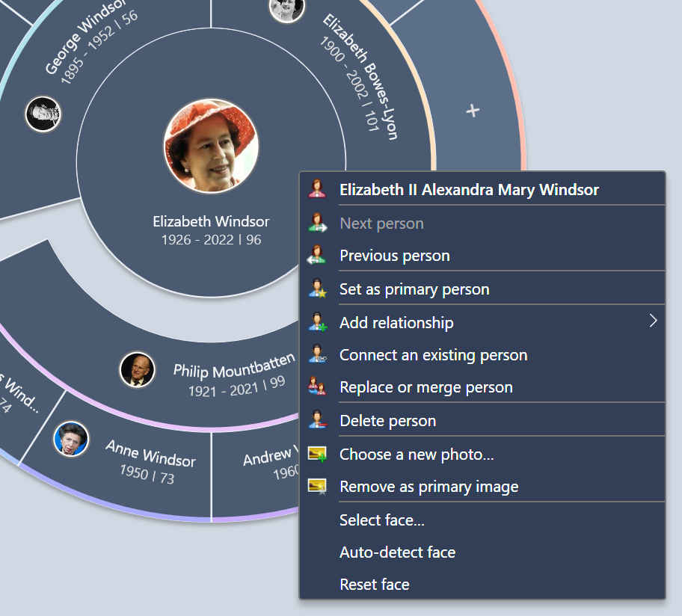Click the Set as primary person star icon
Image resolution: width=682 pixels, height=616 pixels.
(317, 289)
